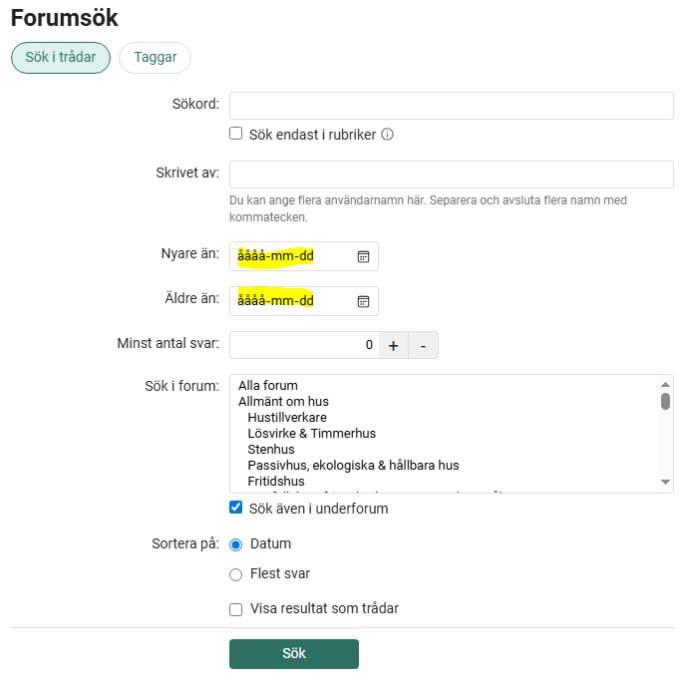The image size is (682, 700).
Task: Switch to Sök i trådar tab
Action: tap(61, 58)
